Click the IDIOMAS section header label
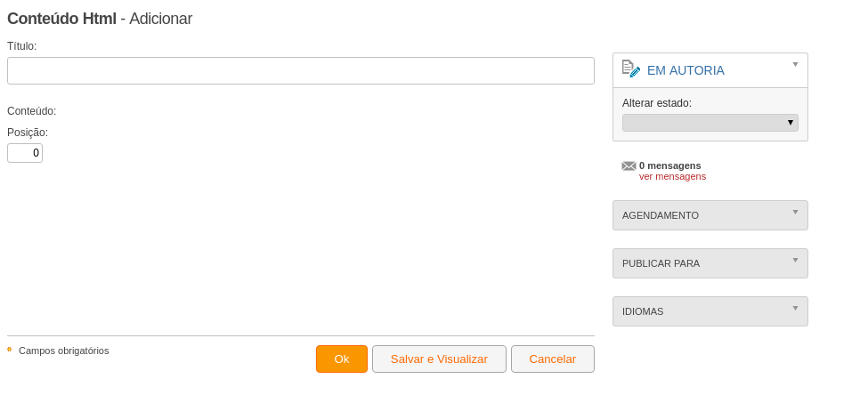Image resolution: width=868 pixels, height=395 pixels. (x=643, y=312)
